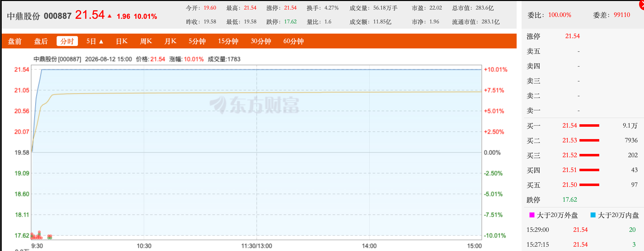Click 换手 value 4.27%
The image size is (644, 251).
331,8
